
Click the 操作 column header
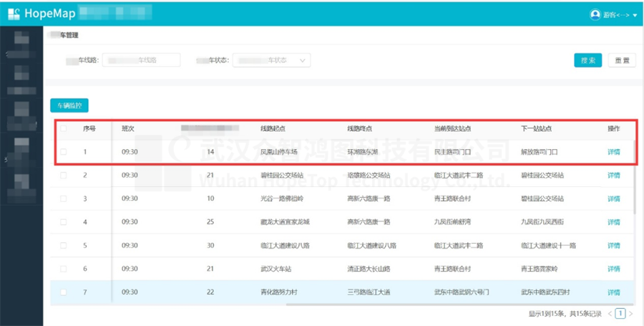(614, 129)
